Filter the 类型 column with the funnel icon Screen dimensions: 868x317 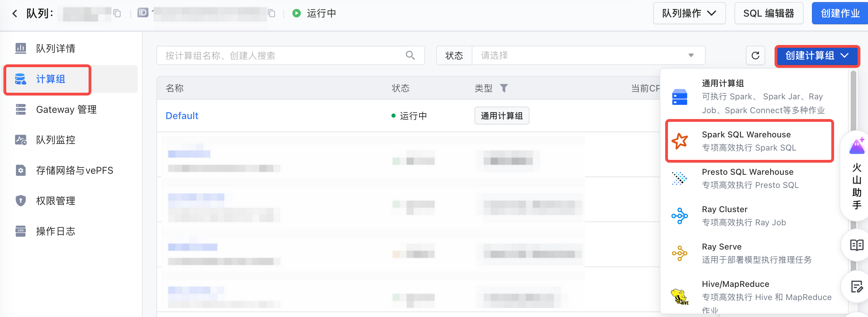504,88
